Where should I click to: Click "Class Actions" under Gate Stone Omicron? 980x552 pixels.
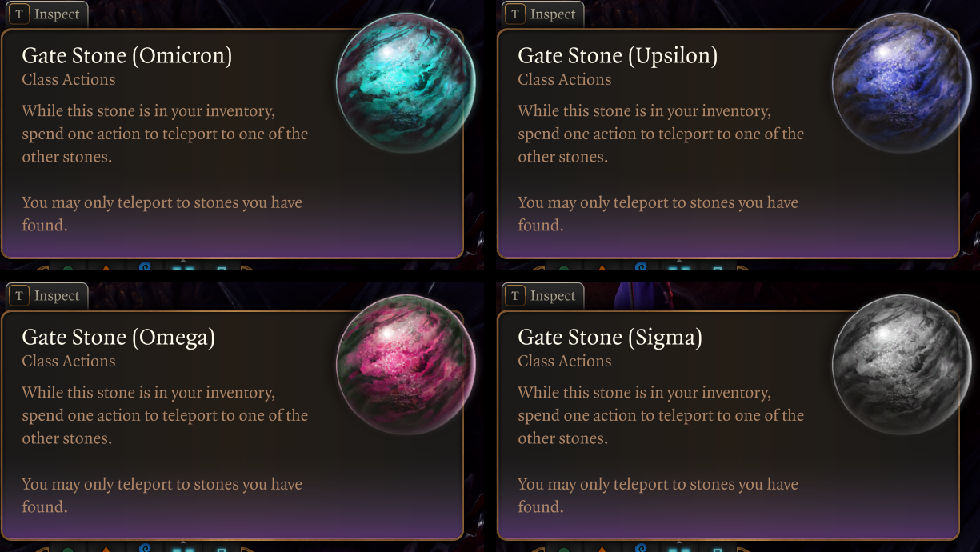pos(69,80)
